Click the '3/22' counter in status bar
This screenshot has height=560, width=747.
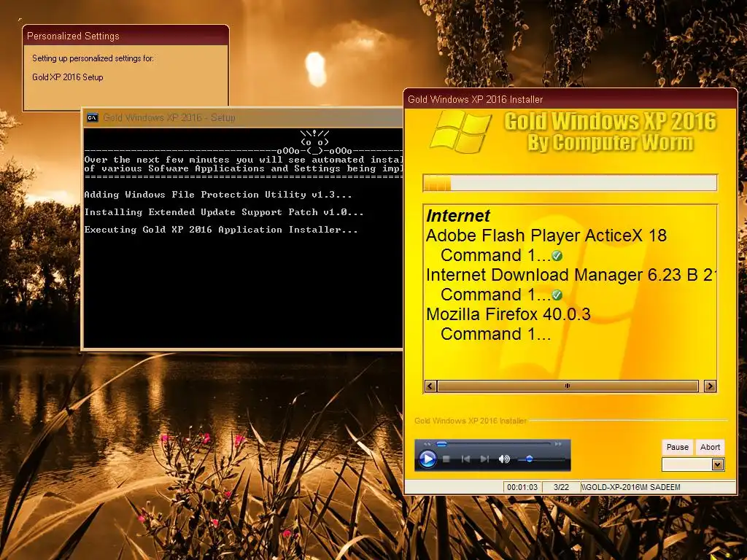(x=561, y=487)
